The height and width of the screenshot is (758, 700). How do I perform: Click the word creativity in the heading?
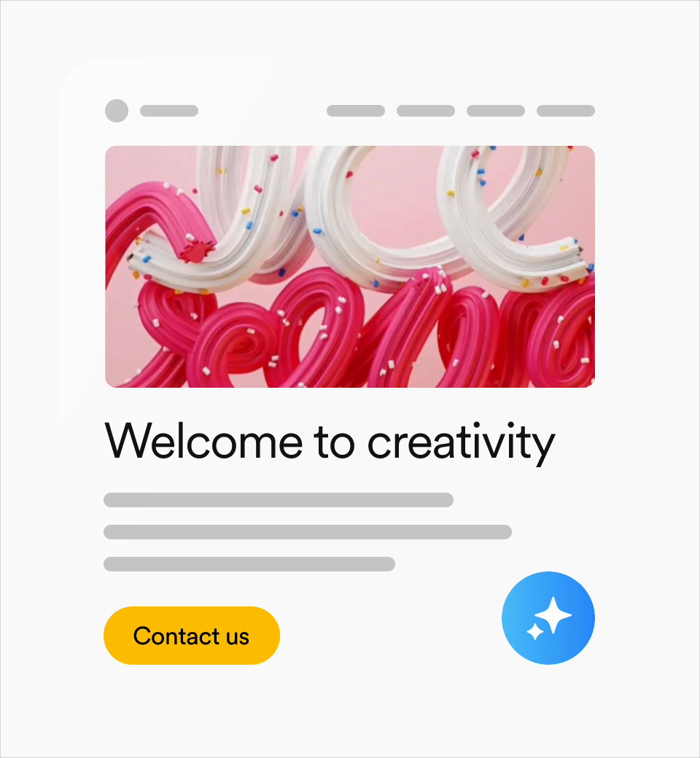(462, 443)
